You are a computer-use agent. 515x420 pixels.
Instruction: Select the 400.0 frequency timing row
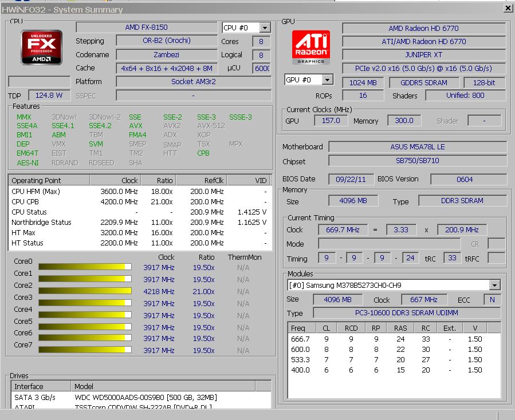point(394,370)
